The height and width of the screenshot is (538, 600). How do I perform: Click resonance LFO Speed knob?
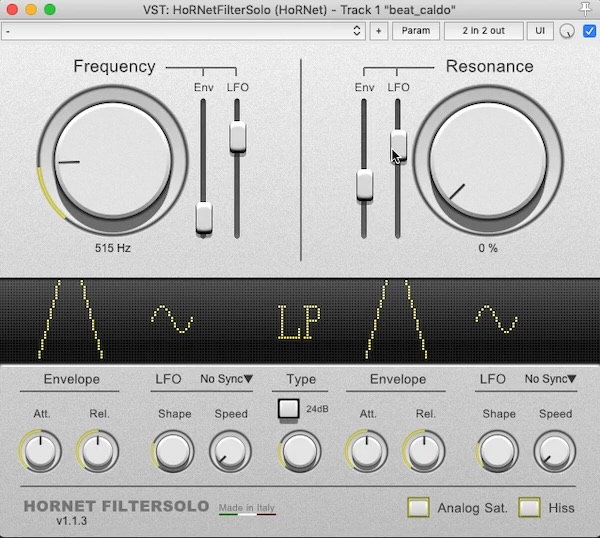555,452
